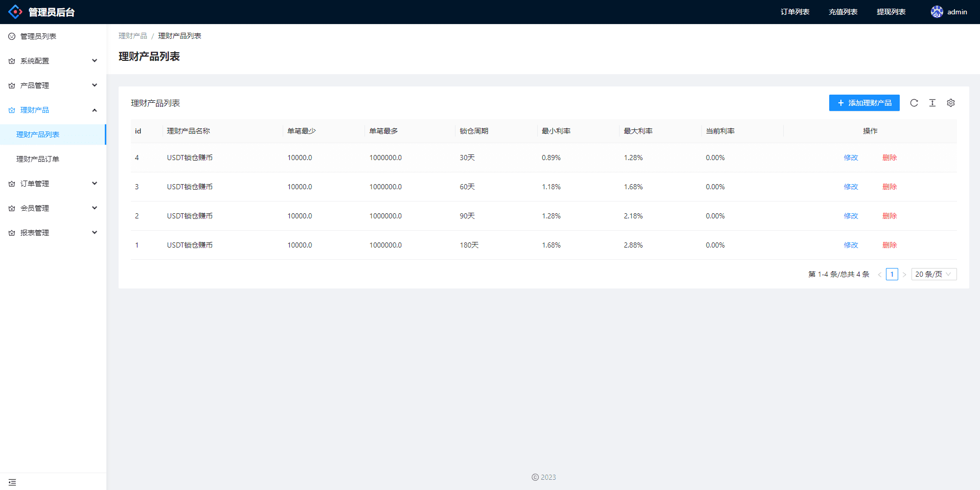Expand the 产品管理 submenu
Image resolution: width=980 pixels, height=490 pixels.
(95, 85)
